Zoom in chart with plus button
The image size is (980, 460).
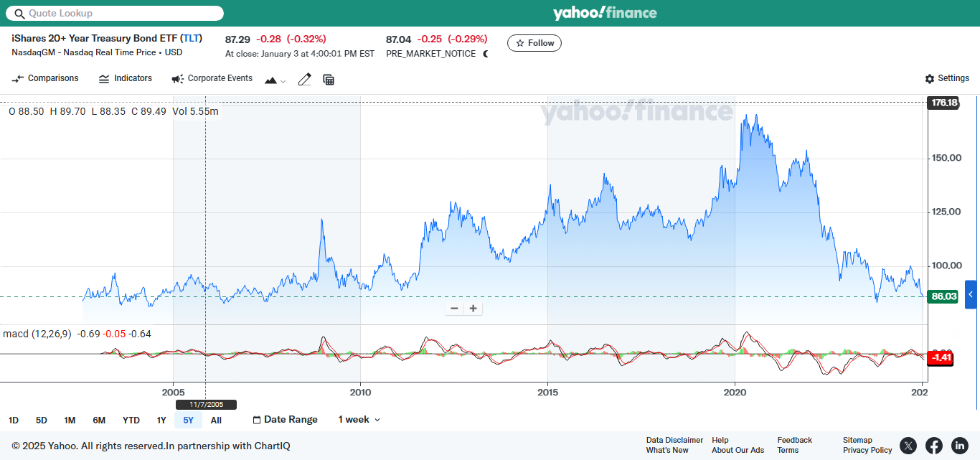point(473,309)
